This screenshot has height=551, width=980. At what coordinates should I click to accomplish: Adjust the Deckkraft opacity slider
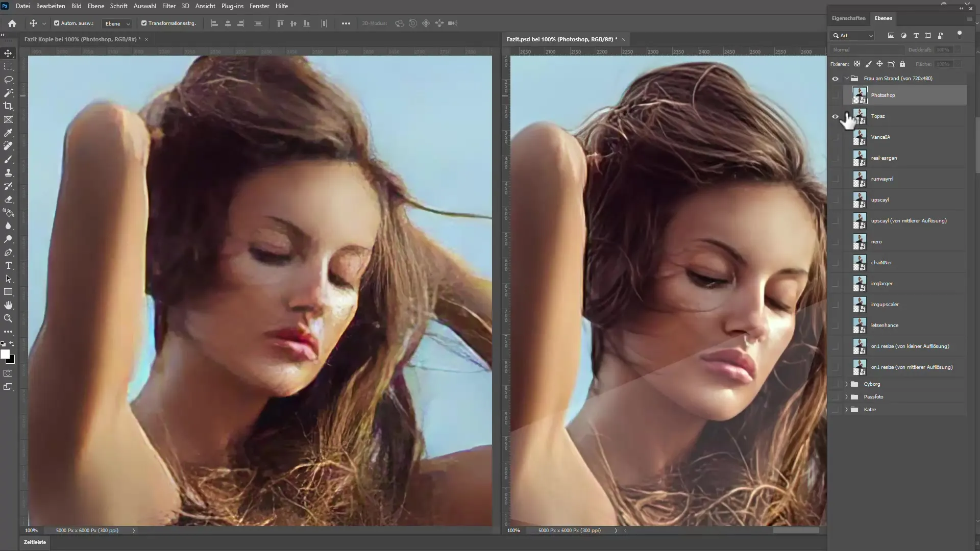pyautogui.click(x=944, y=50)
